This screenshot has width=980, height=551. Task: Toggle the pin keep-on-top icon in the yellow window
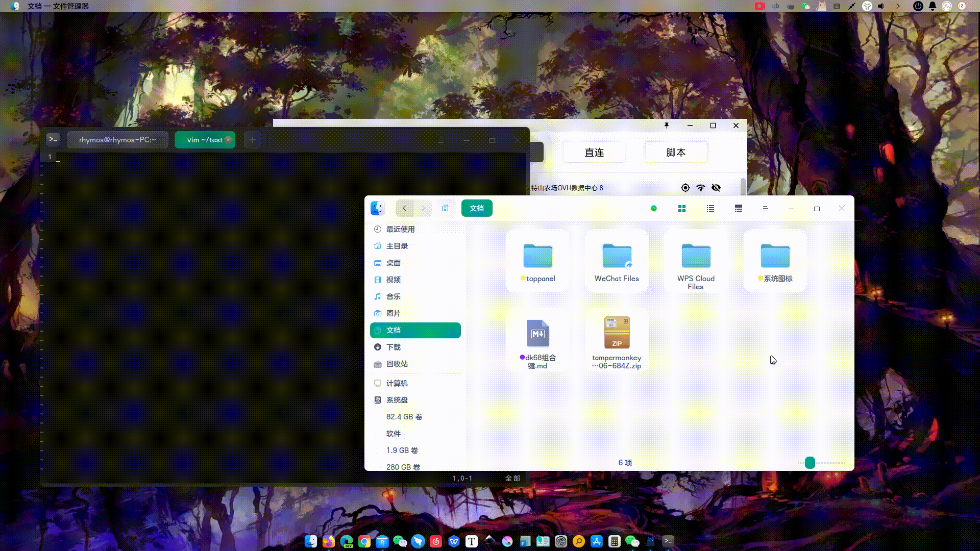pos(666,125)
